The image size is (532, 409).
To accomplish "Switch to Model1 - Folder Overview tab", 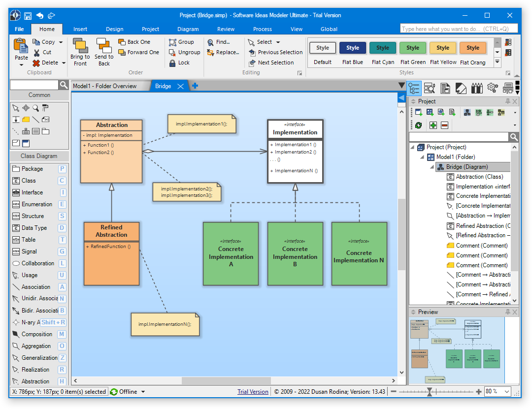I will tap(104, 86).
